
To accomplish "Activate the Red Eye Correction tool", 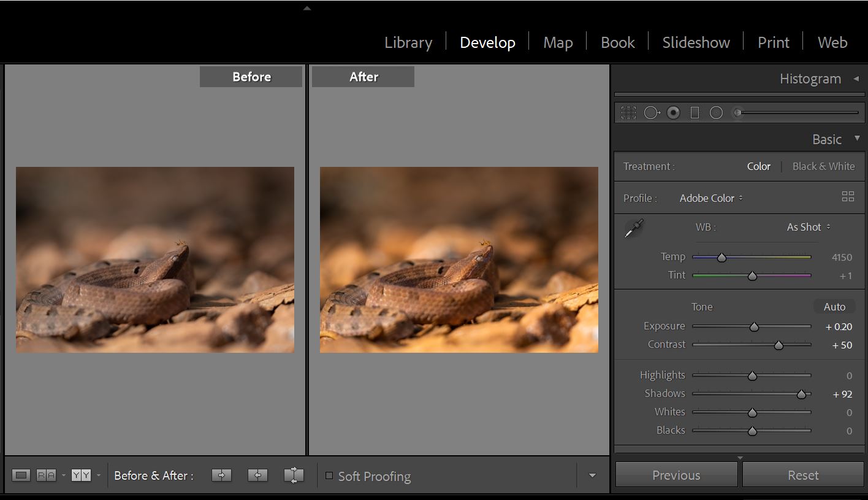I will pos(674,113).
